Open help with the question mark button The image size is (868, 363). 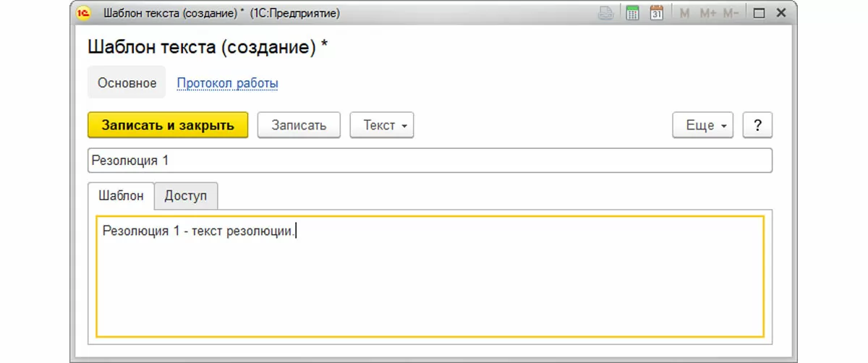coord(757,125)
